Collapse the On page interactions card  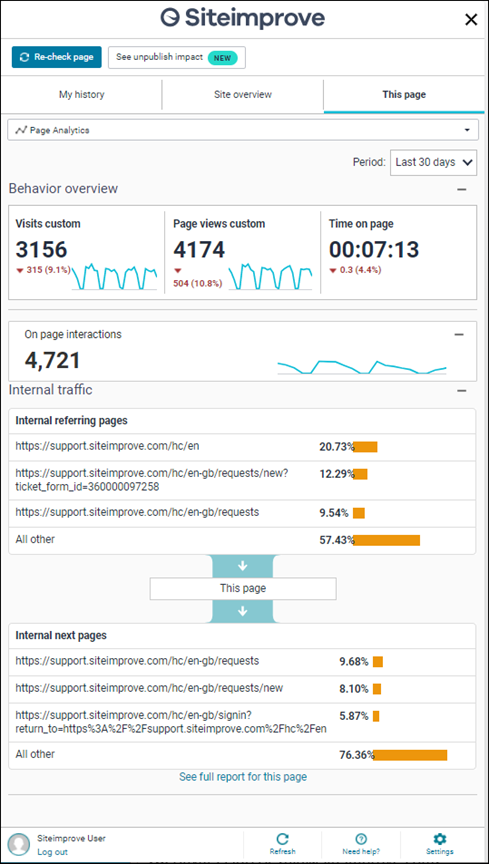point(459,334)
